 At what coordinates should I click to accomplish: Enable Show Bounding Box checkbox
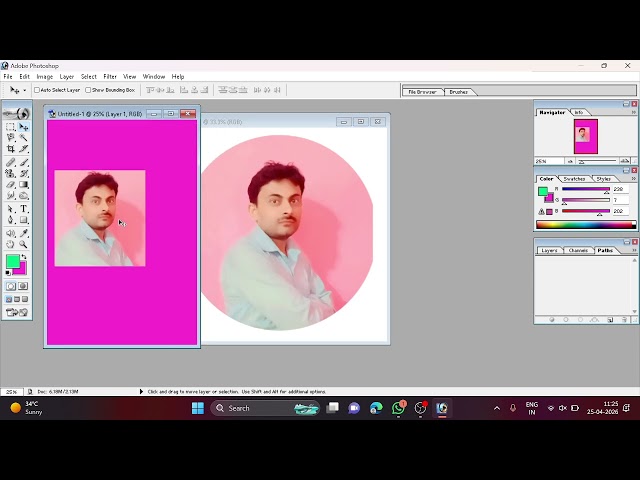click(88, 90)
